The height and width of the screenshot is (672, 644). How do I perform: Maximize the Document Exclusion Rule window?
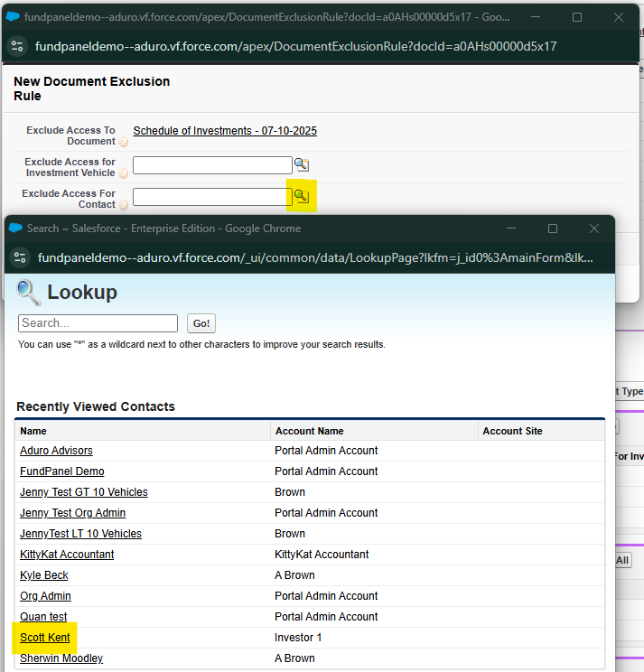[x=577, y=17]
